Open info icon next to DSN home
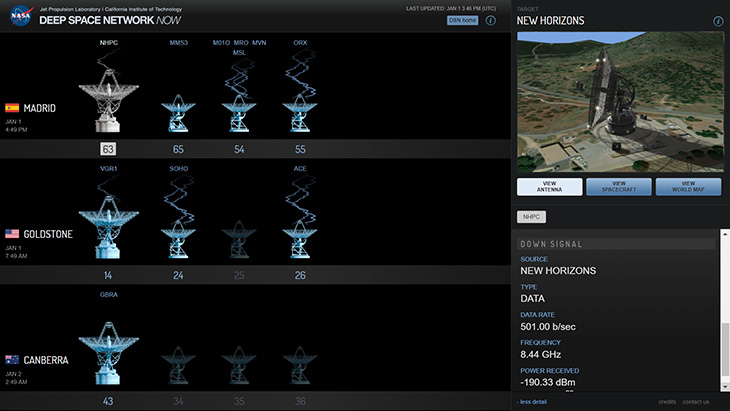730x411 pixels. 491,20
